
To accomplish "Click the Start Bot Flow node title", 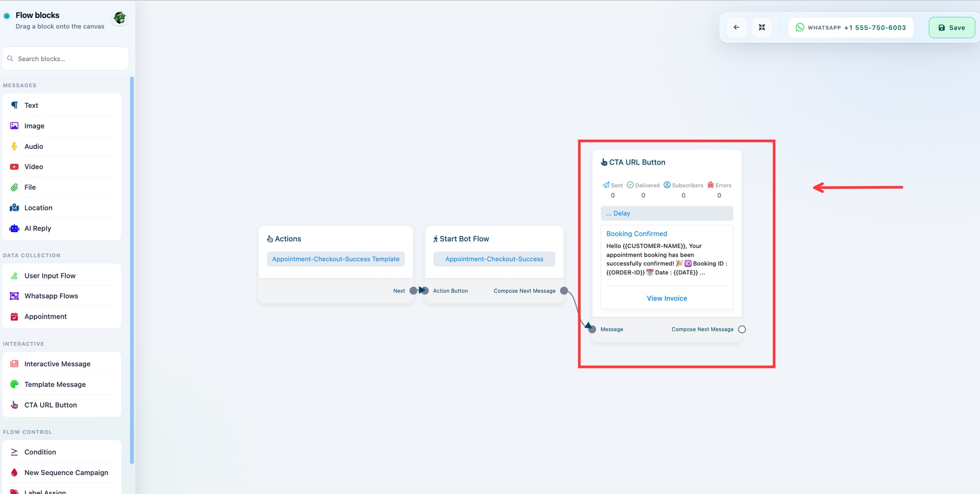I will (464, 239).
